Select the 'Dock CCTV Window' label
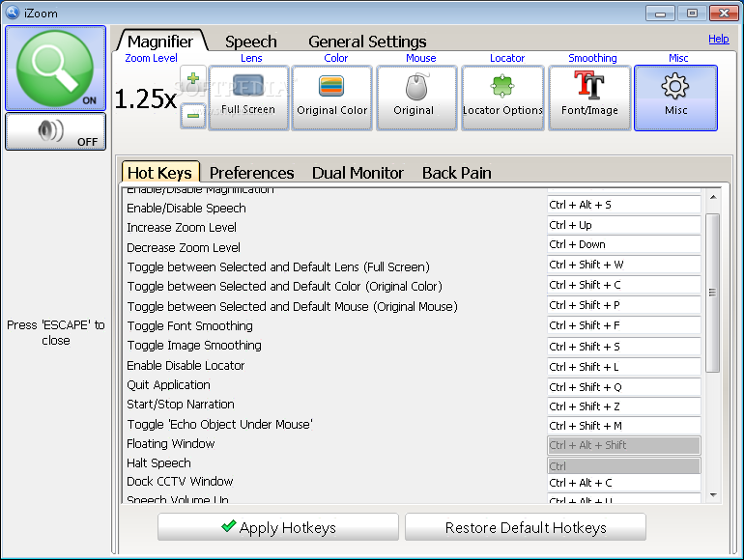The image size is (744, 560). click(x=180, y=482)
